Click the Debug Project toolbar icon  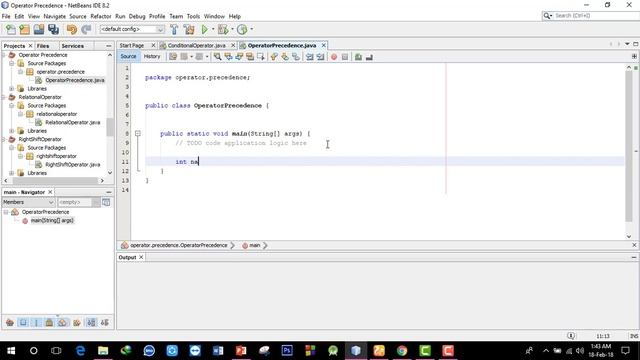point(223,29)
